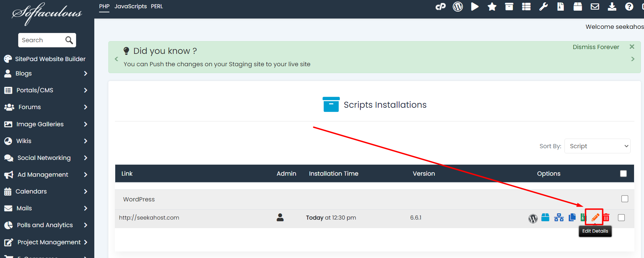The image size is (644, 258).
Task: Switch to the JavaScripts tab
Action: click(x=130, y=7)
